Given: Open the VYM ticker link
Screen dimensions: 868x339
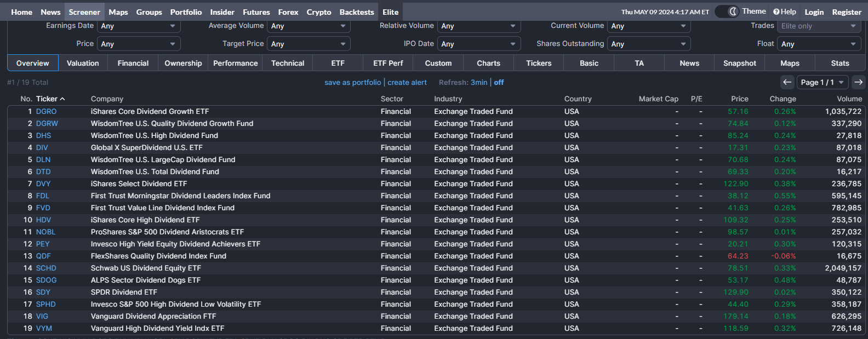Looking at the screenshot, I should (44, 328).
